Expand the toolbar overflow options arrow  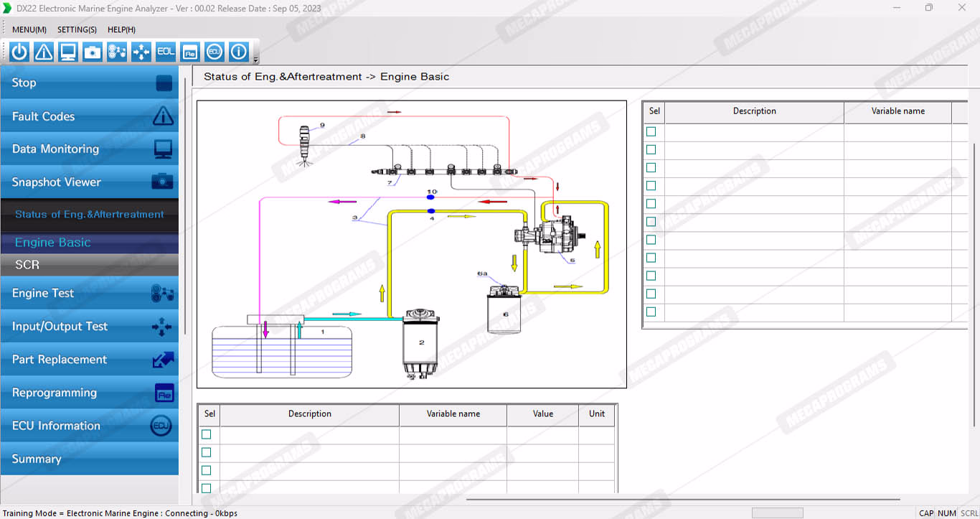pos(256,60)
